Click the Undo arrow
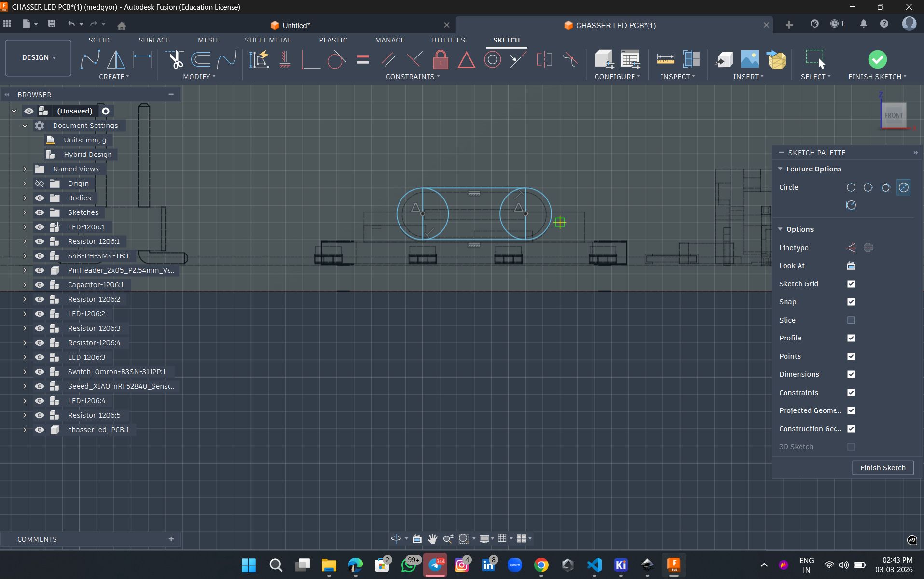924x579 pixels. (x=71, y=24)
